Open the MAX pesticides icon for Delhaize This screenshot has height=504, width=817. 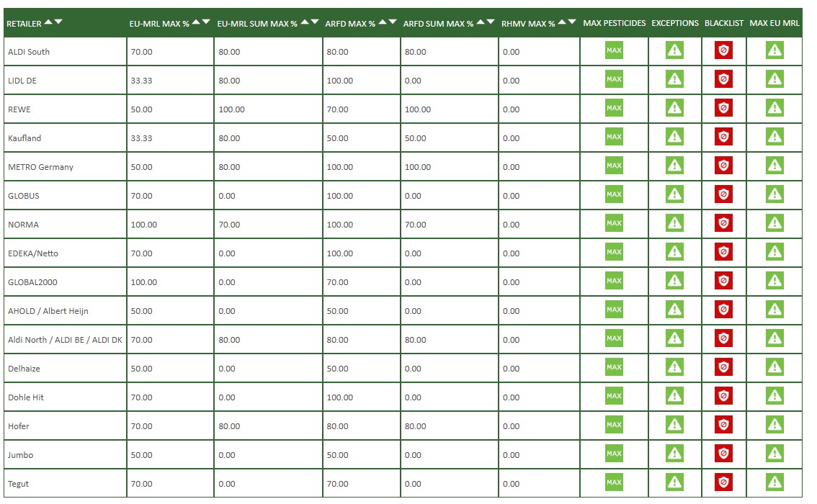[x=614, y=367]
